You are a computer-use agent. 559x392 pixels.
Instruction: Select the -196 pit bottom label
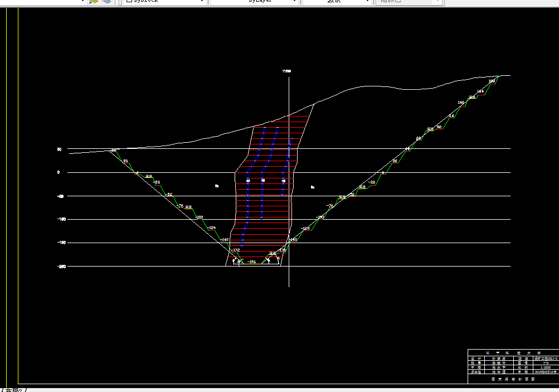[x=252, y=262]
